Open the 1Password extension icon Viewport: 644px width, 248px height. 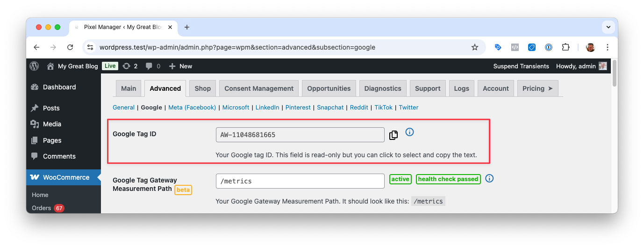[549, 47]
